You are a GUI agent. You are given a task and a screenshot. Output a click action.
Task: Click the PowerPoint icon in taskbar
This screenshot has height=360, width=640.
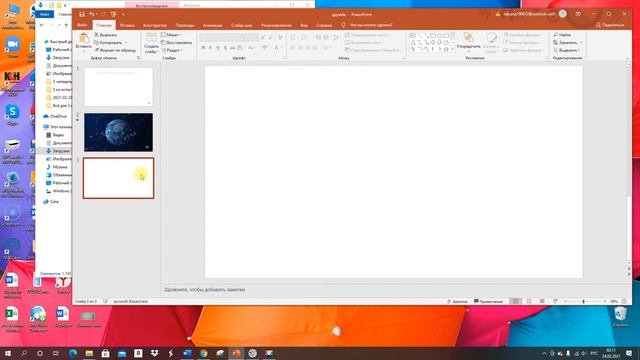click(236, 353)
